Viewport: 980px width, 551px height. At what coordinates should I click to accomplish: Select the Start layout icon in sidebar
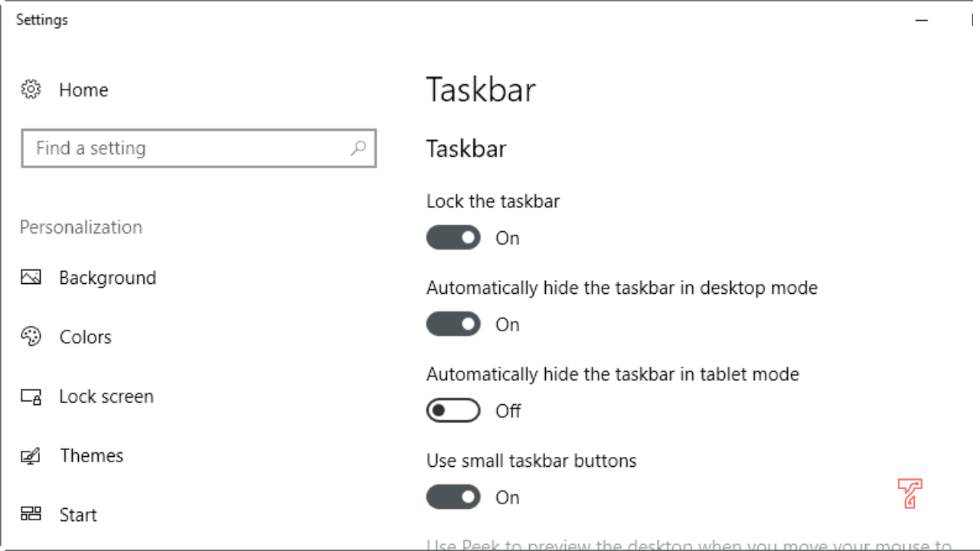pos(31,514)
